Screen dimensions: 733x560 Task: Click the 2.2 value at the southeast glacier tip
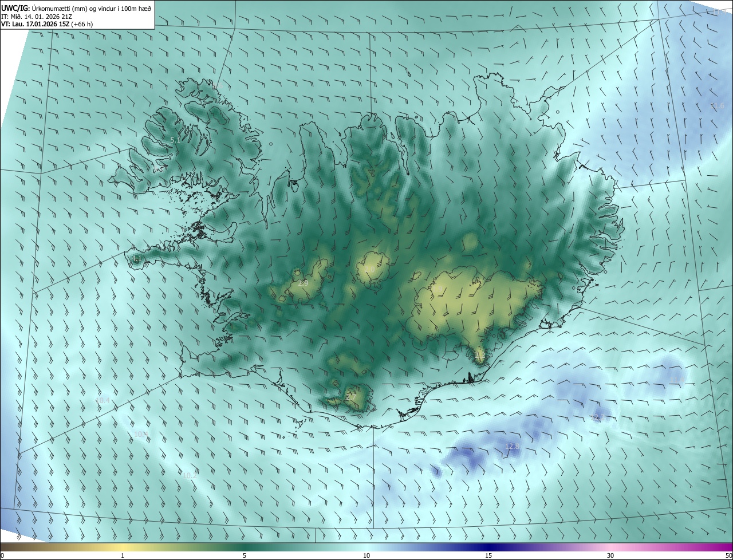480,356
